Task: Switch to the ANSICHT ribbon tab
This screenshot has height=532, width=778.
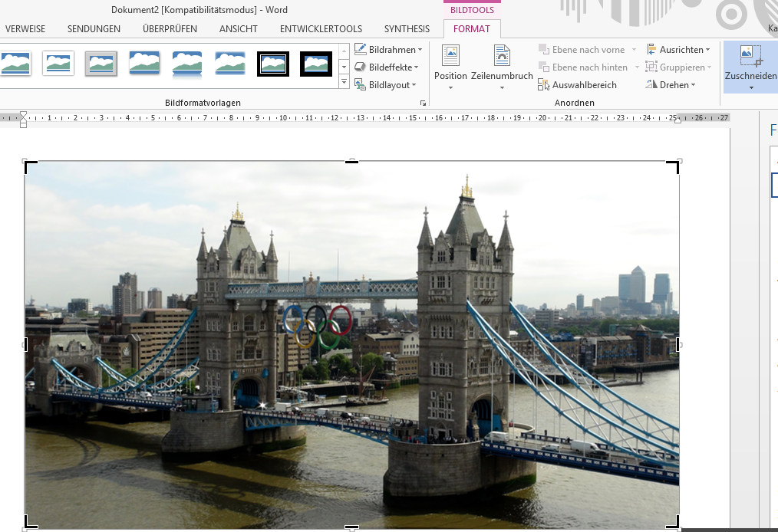Action: click(x=238, y=29)
